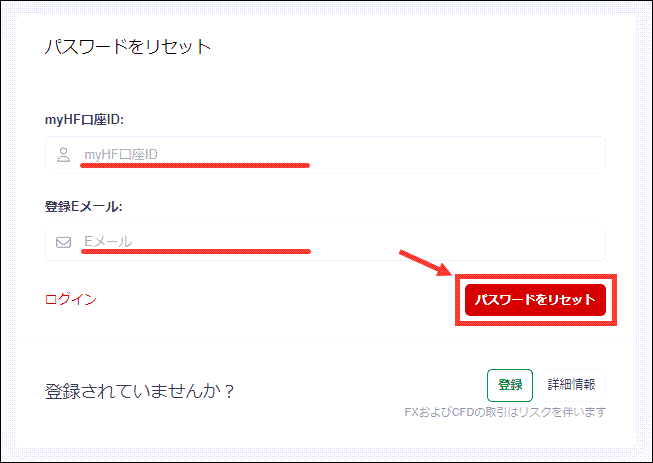
Task: Open the ログイン link
Action: click(71, 299)
